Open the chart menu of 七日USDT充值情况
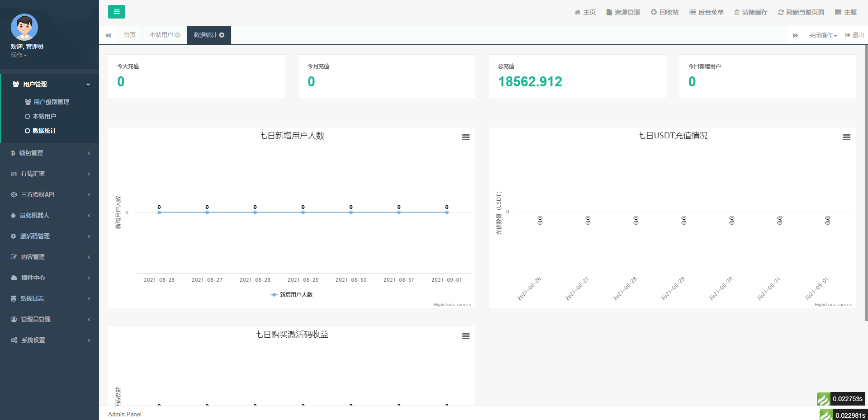 point(846,137)
